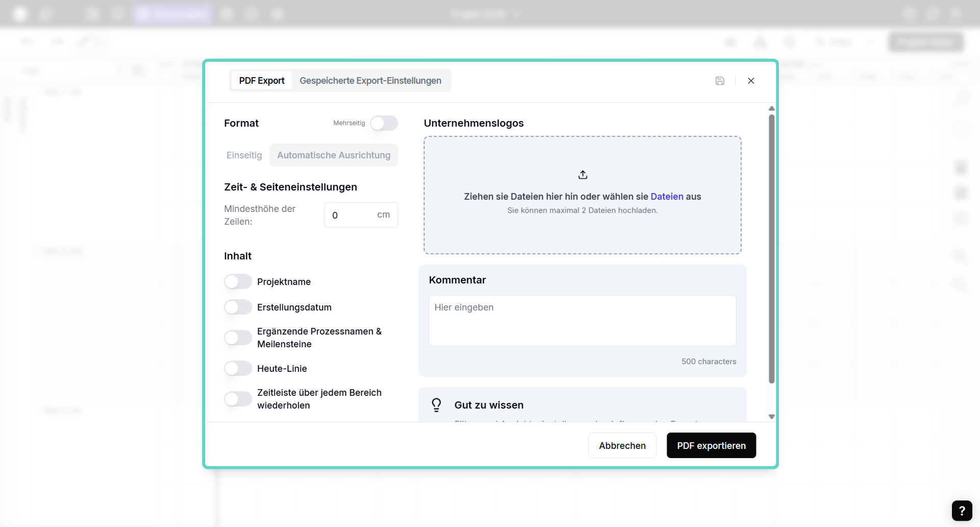Click the save export settings icon
Viewport: 980px width, 527px height.
point(720,81)
